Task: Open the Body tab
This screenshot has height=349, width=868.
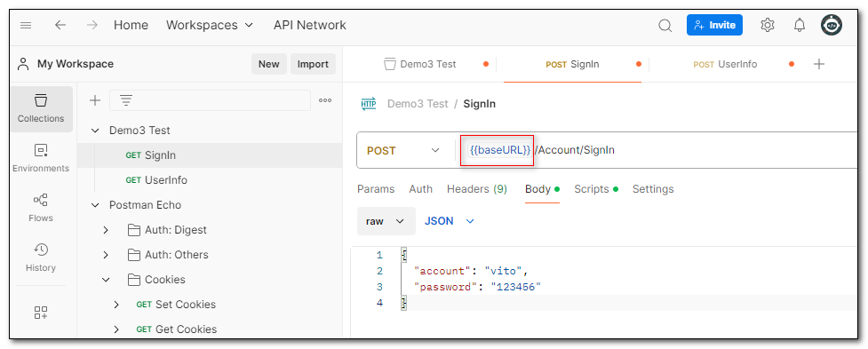Action: click(543, 189)
